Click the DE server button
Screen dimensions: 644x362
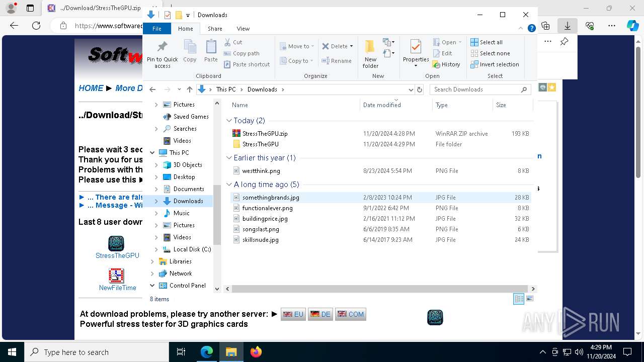320,314
